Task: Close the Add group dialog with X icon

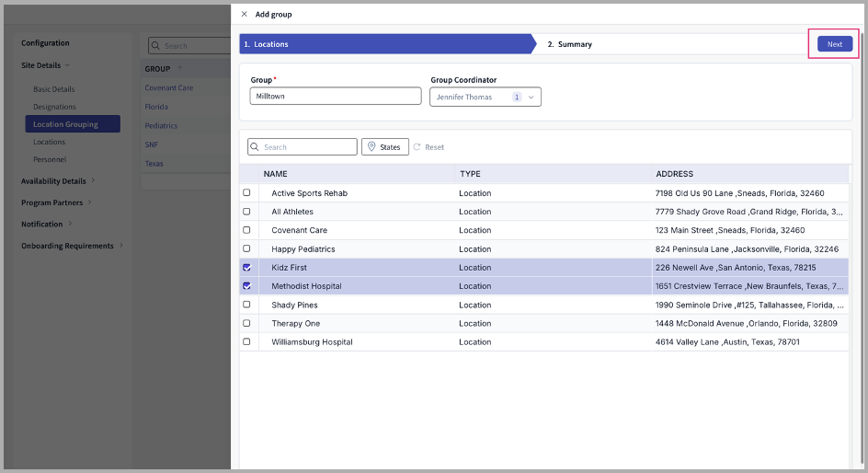Action: click(x=244, y=15)
